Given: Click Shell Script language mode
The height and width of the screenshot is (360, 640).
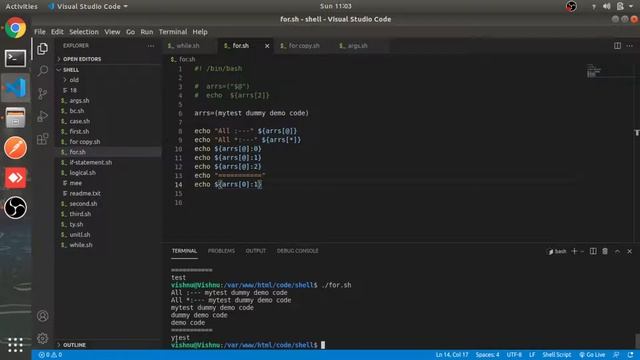Looking at the screenshot, I should 556,355.
